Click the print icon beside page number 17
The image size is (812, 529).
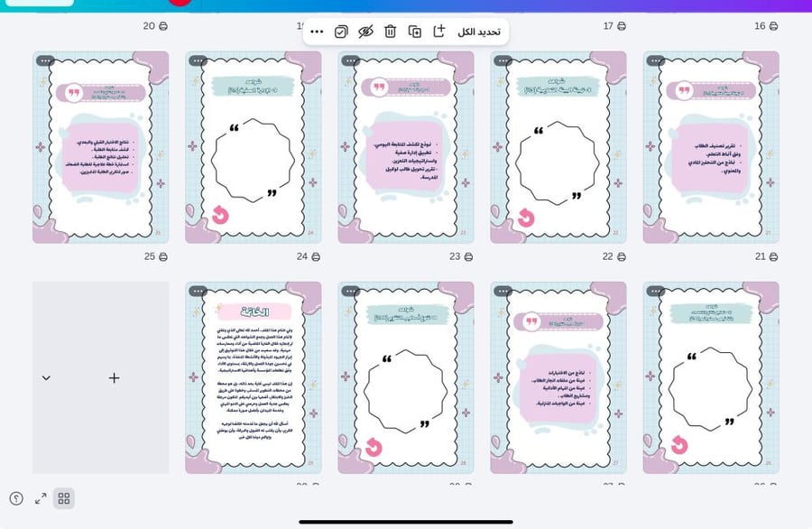(622, 26)
